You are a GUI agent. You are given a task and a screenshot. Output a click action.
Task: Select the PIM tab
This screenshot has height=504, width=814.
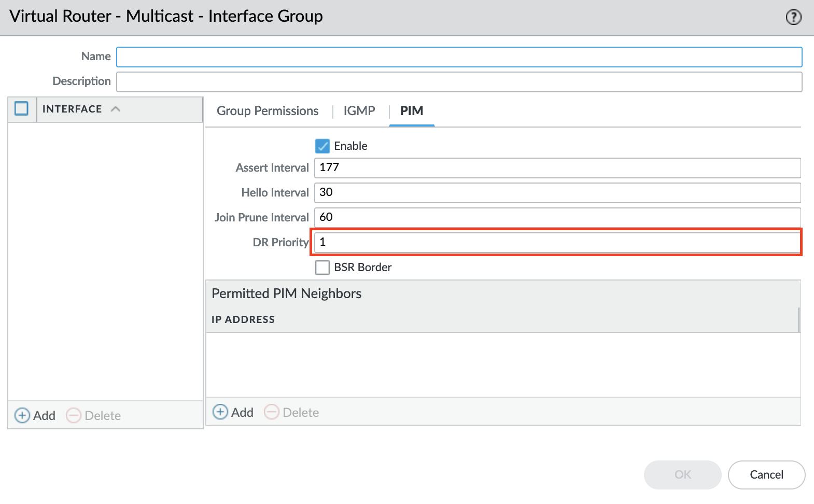pos(412,111)
